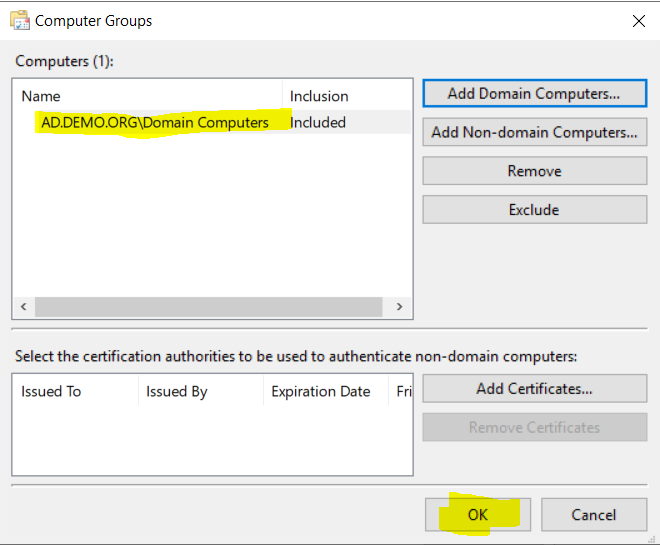Click the Computer Groups title bar icon
The height and width of the screenshot is (545, 660).
click(20, 20)
